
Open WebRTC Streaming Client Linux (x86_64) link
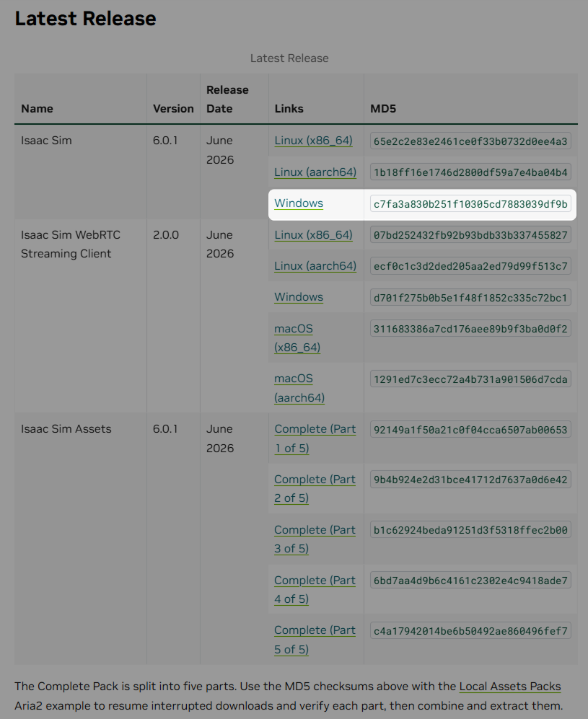point(313,235)
